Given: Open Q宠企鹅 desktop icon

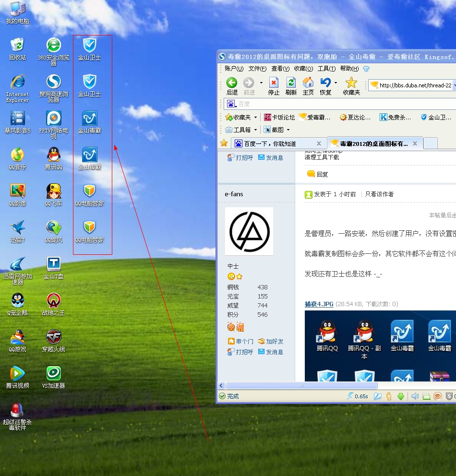Looking at the screenshot, I should 18,304.
